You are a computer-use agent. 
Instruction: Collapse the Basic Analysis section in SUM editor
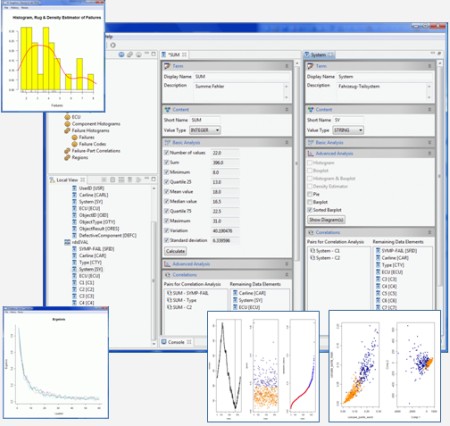(x=287, y=143)
